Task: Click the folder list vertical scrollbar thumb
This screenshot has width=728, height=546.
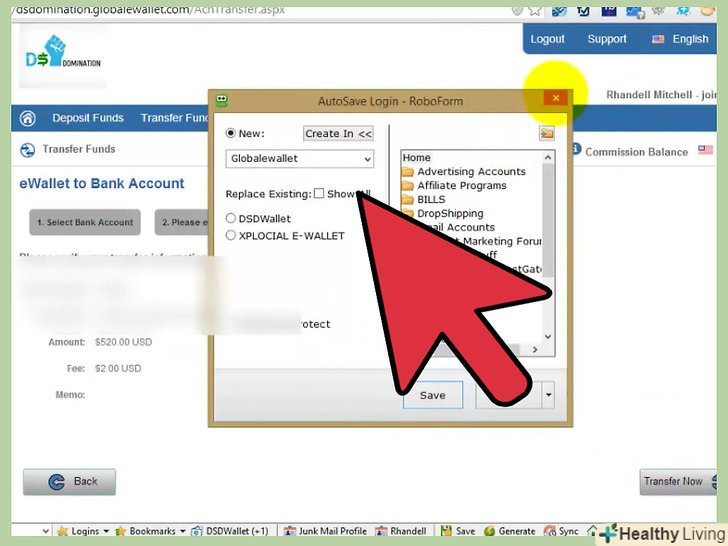Action: [548, 220]
